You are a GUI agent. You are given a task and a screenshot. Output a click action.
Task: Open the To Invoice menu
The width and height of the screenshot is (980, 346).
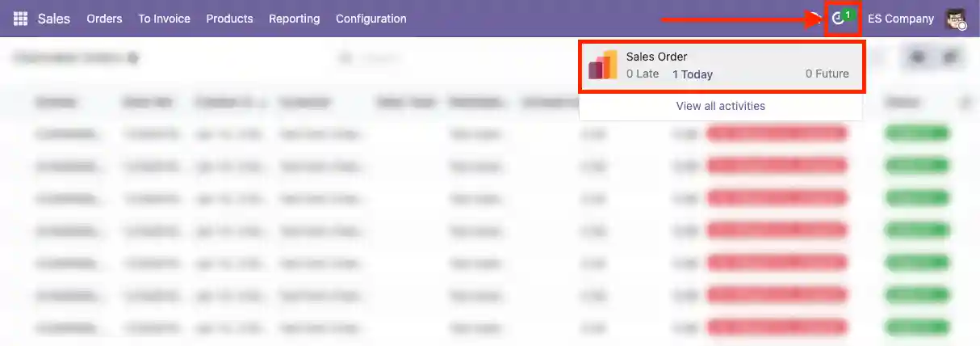pyautogui.click(x=164, y=19)
